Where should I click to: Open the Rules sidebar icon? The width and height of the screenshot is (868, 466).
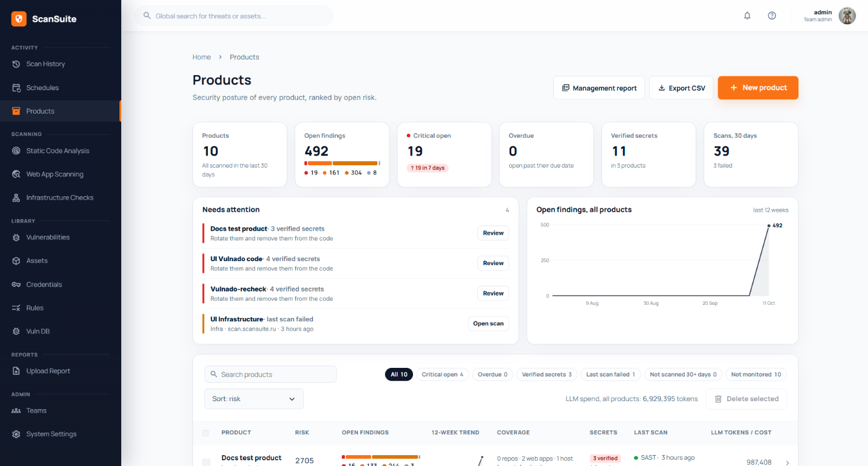16,308
